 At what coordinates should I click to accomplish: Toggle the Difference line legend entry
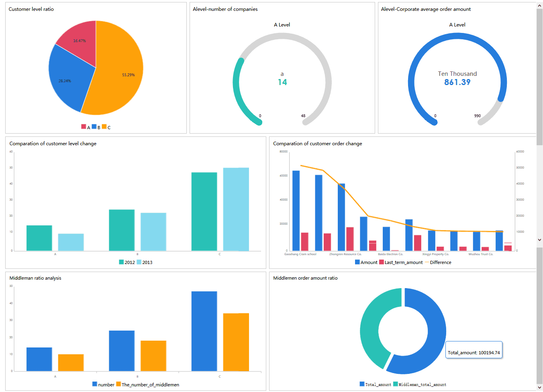[438, 262]
